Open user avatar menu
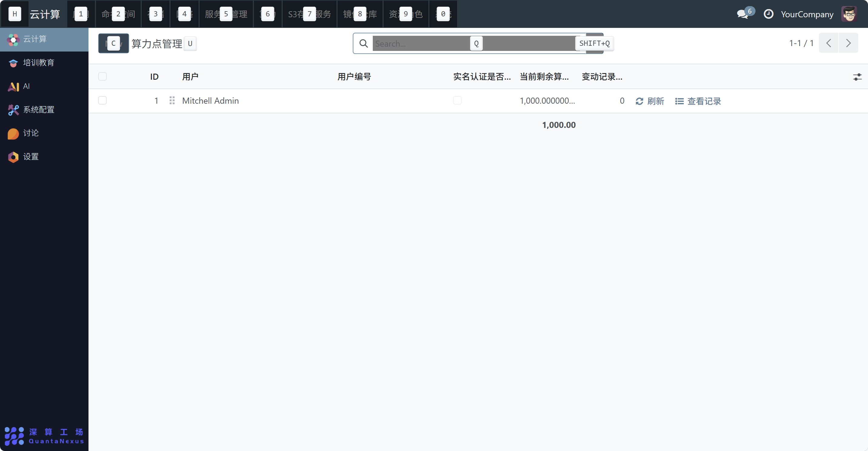 849,14
